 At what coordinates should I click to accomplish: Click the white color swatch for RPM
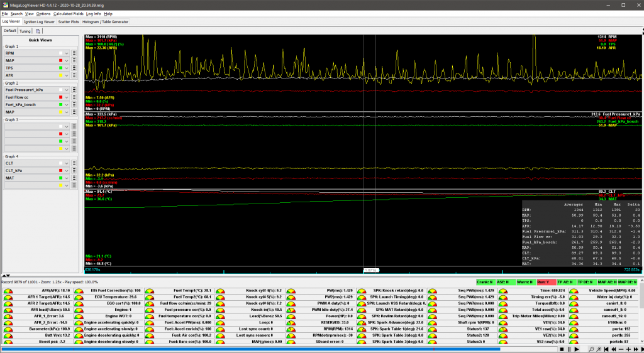tap(61, 53)
